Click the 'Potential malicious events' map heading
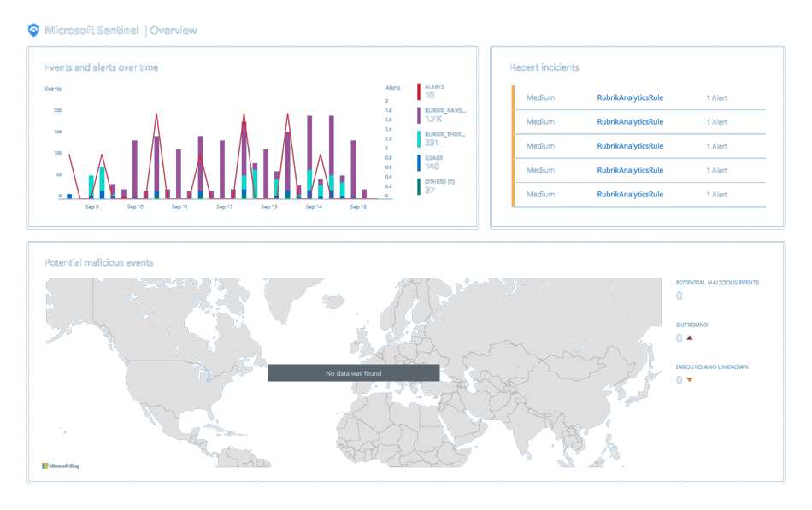Screen dimensions: 812x510 click(x=99, y=262)
